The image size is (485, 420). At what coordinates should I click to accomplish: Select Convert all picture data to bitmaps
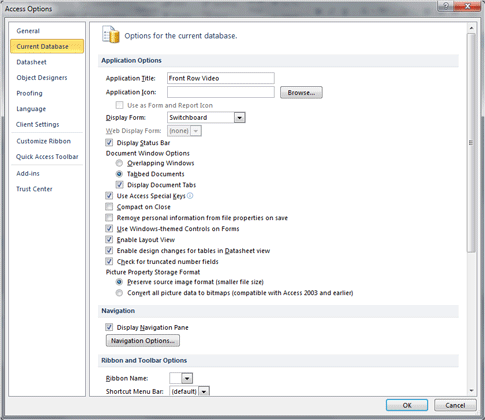point(119,293)
